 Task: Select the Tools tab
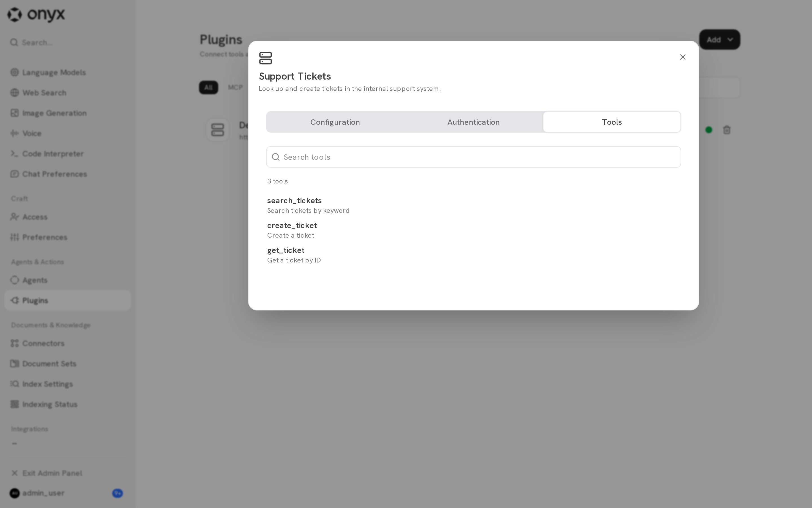(612, 122)
